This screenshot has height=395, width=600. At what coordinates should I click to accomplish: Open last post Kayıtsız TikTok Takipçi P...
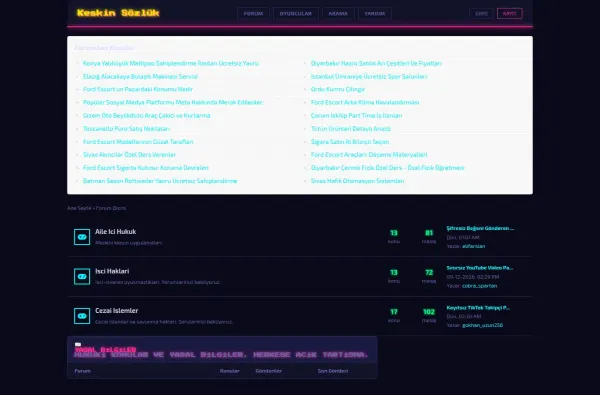pyautogui.click(x=478, y=308)
